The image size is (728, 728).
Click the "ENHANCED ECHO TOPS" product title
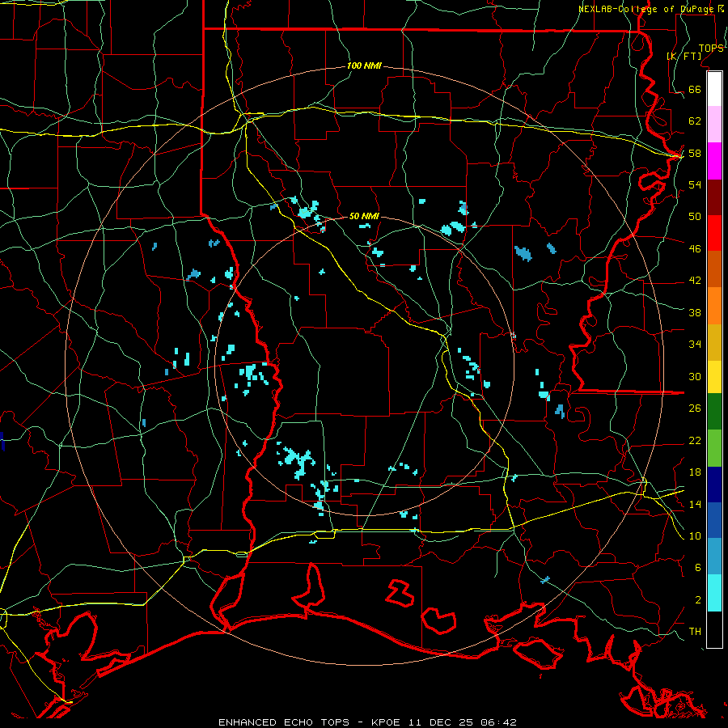[284, 722]
